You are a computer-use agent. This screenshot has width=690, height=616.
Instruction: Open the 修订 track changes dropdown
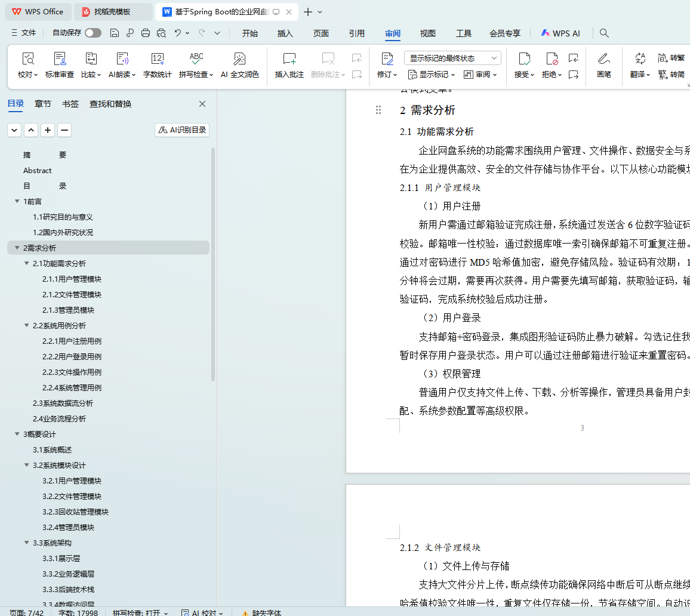tap(387, 75)
